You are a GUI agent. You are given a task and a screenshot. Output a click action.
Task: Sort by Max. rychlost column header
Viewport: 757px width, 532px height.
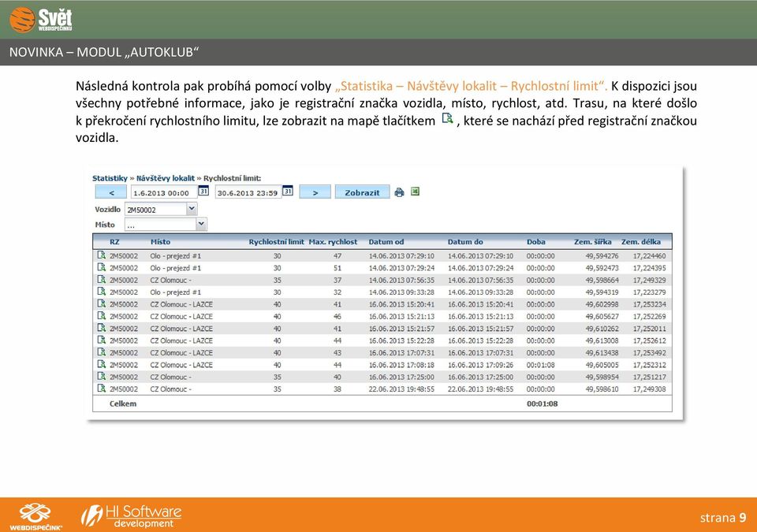point(333,242)
